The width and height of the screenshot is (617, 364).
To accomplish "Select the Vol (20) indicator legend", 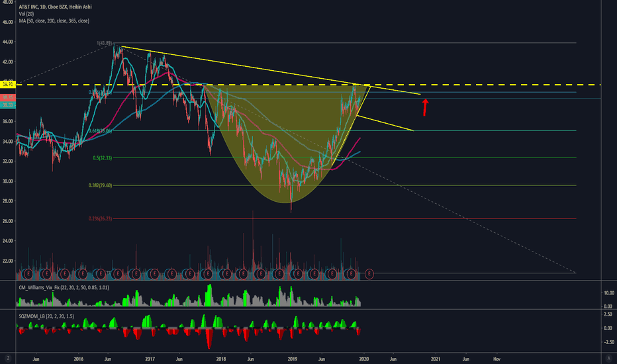I will pyautogui.click(x=26, y=14).
